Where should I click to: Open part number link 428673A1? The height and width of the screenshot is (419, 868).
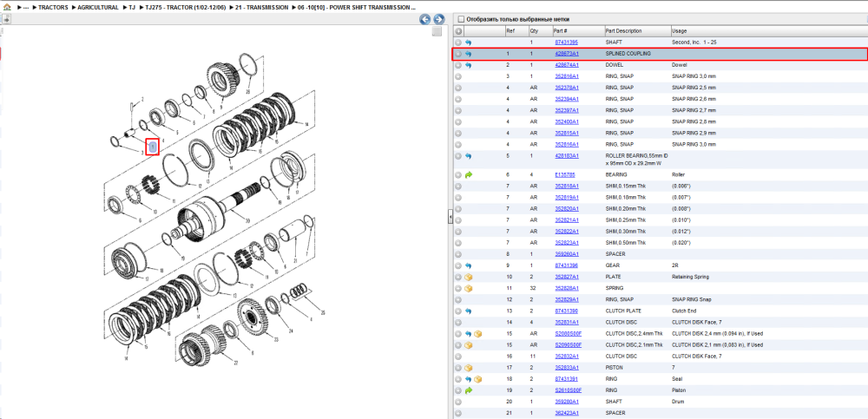pos(566,54)
